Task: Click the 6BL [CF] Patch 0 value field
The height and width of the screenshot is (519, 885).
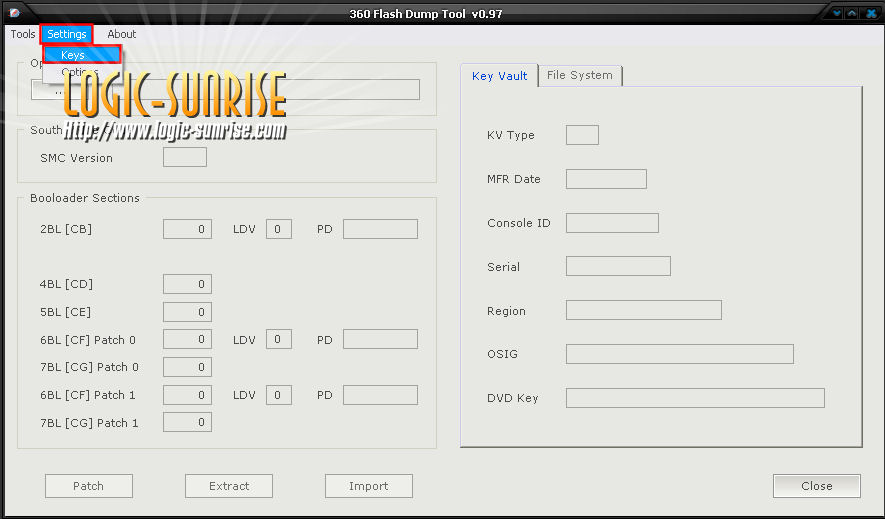Action: [187, 339]
